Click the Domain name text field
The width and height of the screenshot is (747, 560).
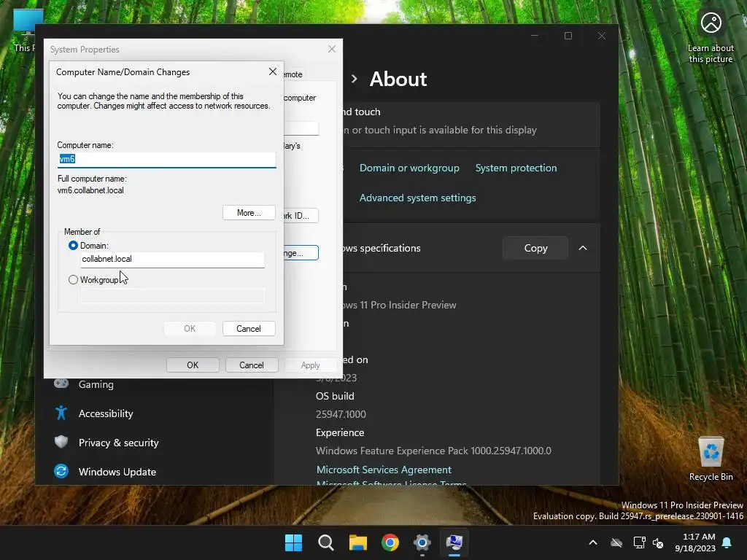click(172, 260)
